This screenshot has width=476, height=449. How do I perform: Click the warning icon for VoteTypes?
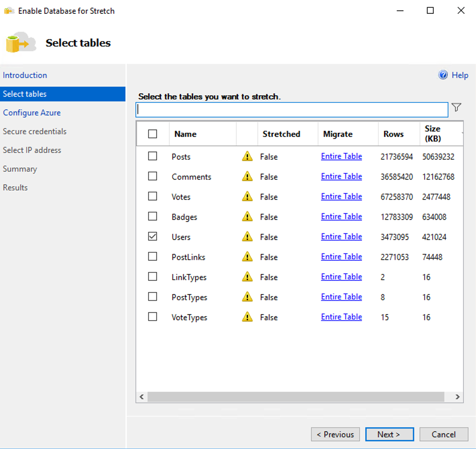247,317
